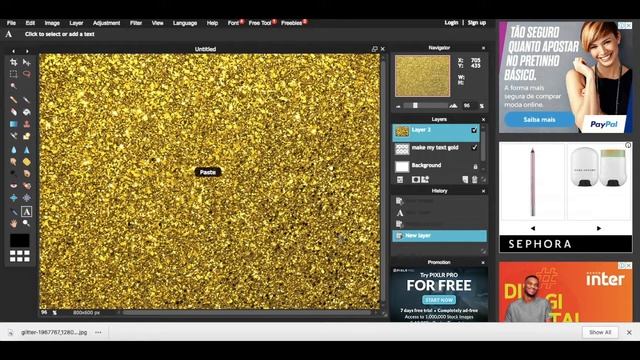Select the Eraser tool
The width and height of the screenshot is (640, 360).
13,112
